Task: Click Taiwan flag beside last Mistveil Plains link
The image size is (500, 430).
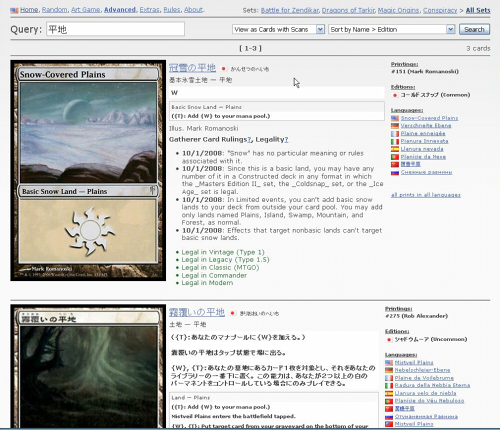Action: (x=389, y=424)
